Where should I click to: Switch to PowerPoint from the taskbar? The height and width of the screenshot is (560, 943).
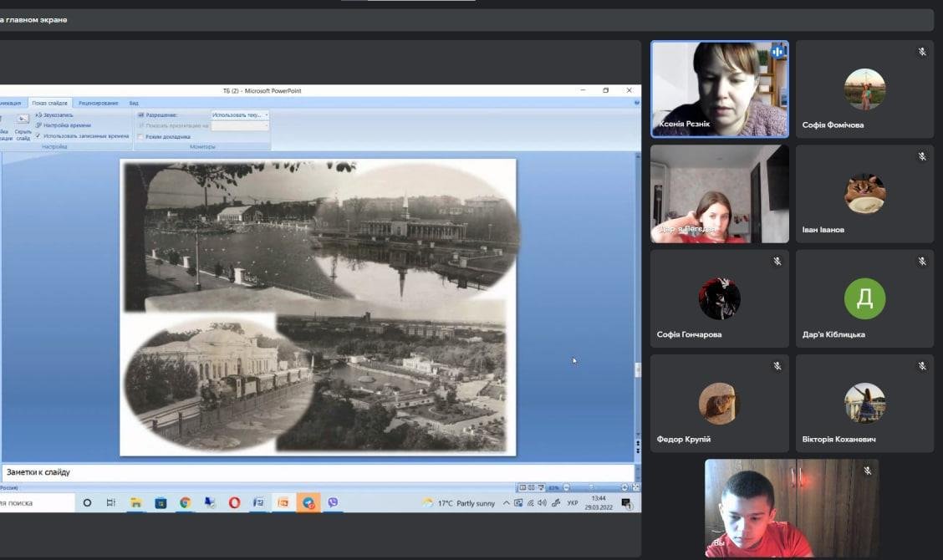[283, 503]
